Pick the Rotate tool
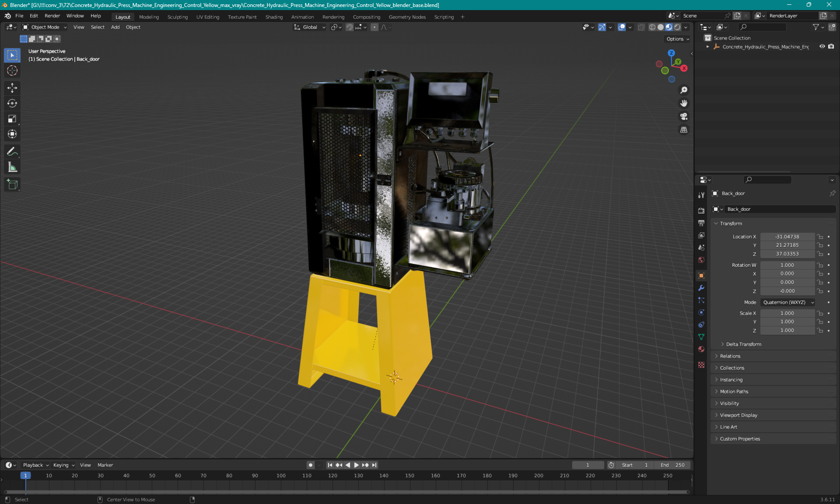The image size is (840, 504). [12, 103]
